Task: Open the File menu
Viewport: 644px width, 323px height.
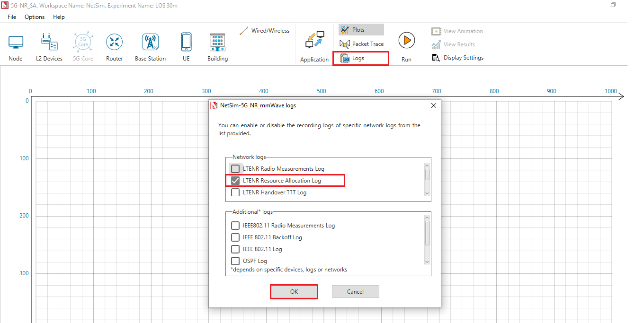Action: point(12,17)
